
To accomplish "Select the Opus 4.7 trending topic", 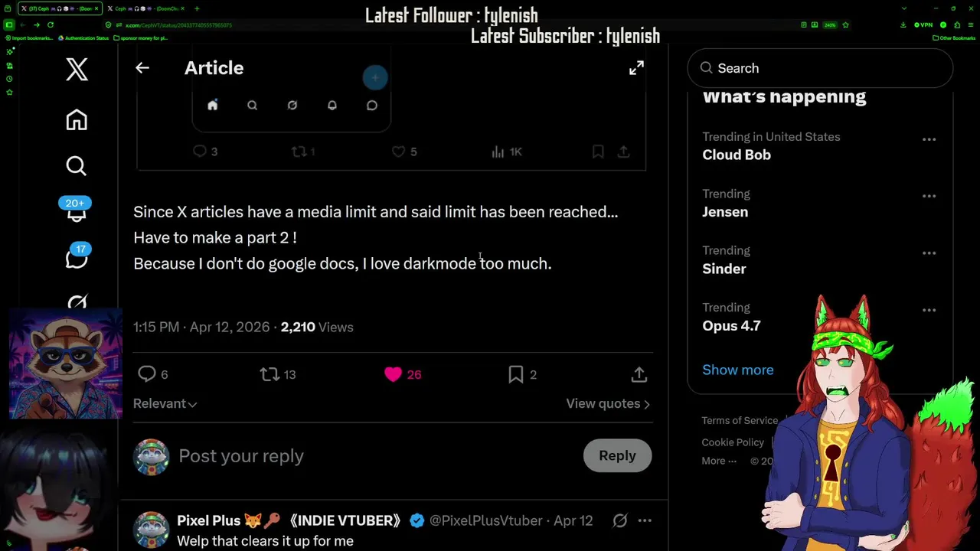I will point(731,326).
